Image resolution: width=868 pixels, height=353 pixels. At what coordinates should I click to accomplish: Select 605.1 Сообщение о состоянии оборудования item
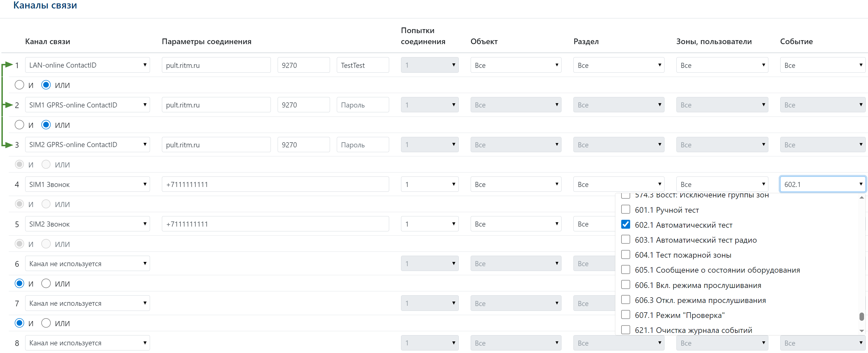pos(625,270)
